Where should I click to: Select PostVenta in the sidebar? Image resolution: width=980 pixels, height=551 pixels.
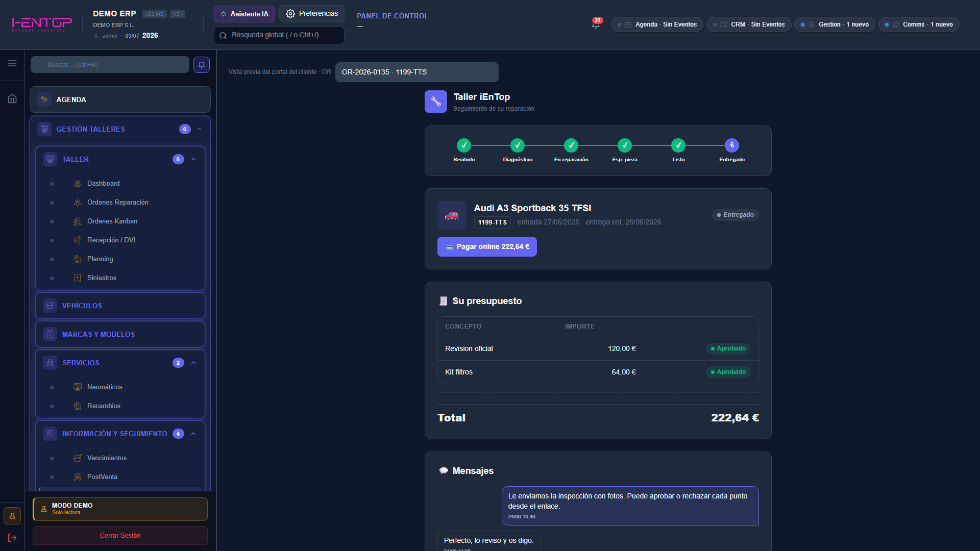tap(120, 477)
